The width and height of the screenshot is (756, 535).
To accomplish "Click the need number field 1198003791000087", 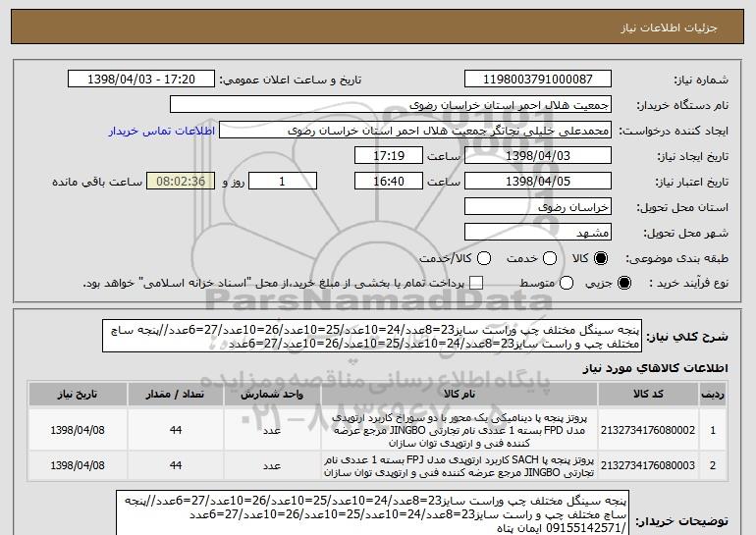I will coord(538,80).
